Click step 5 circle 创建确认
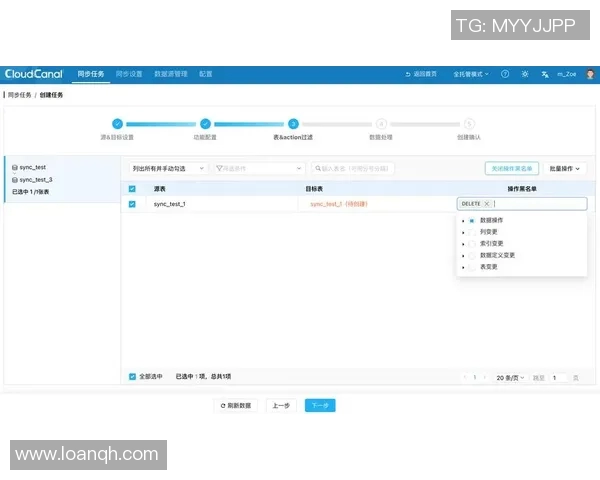This screenshot has width=600, height=480. click(x=469, y=124)
